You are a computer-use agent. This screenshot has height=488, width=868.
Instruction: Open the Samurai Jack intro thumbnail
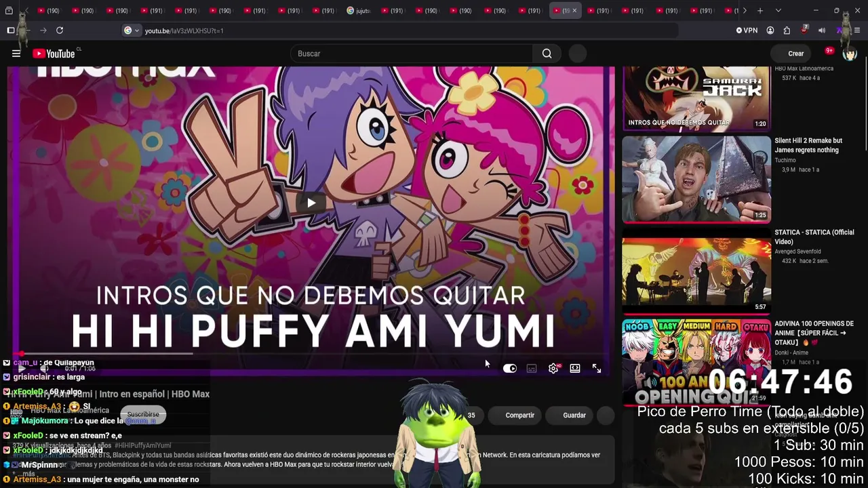(x=696, y=98)
